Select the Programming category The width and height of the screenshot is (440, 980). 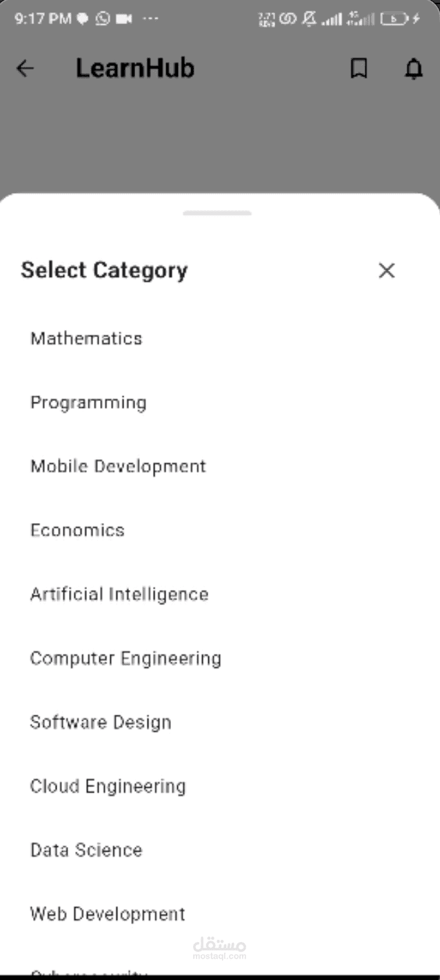click(x=220, y=402)
